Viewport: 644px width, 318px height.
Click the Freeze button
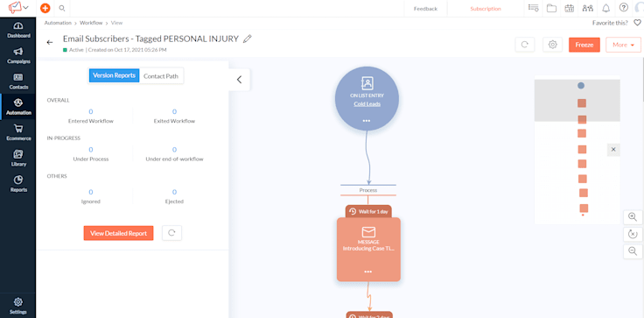point(584,45)
